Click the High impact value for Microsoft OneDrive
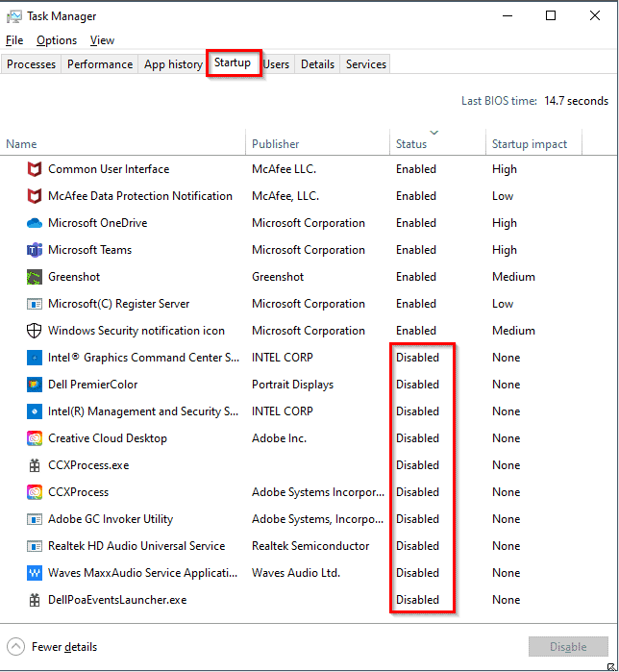This screenshot has height=672, width=619. (x=505, y=223)
